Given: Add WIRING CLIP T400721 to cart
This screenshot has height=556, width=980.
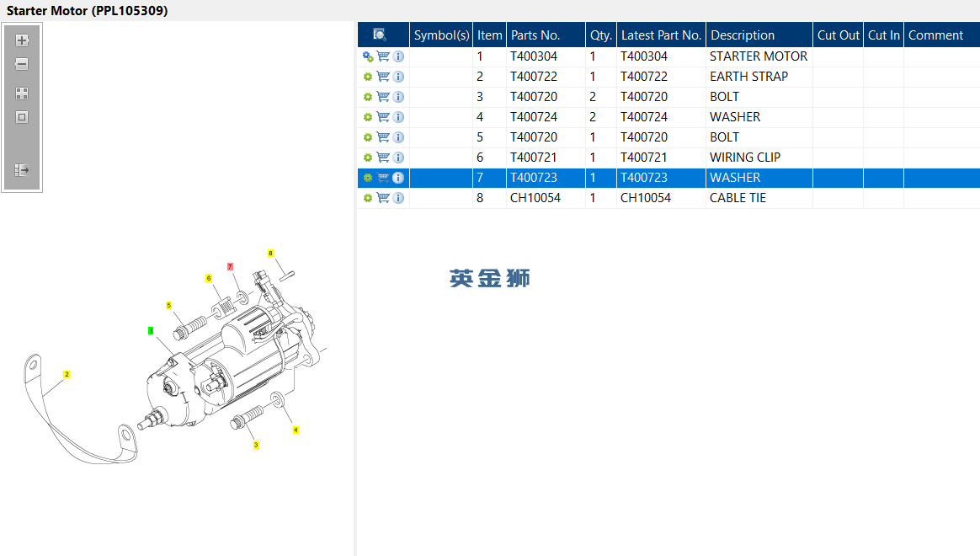Looking at the screenshot, I should tap(383, 158).
